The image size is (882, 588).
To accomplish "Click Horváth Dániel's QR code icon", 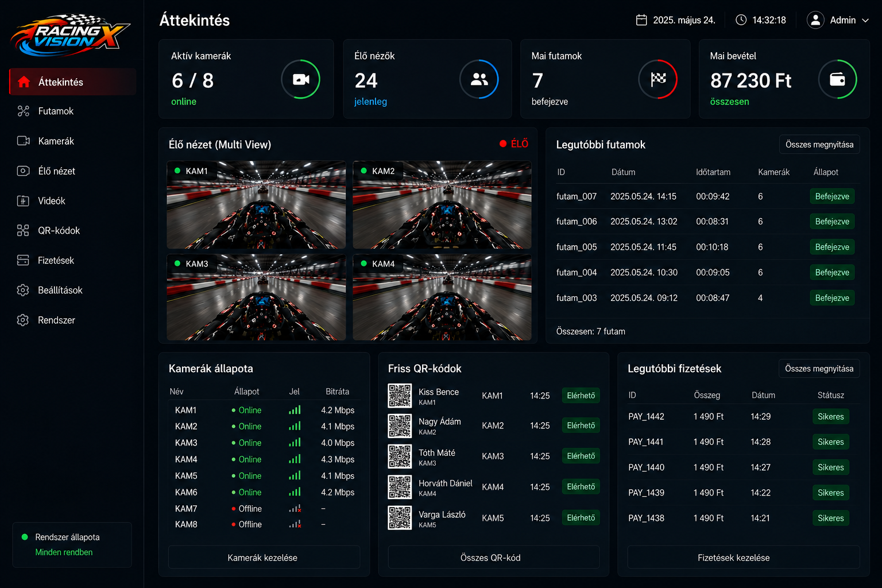I will pyautogui.click(x=400, y=487).
